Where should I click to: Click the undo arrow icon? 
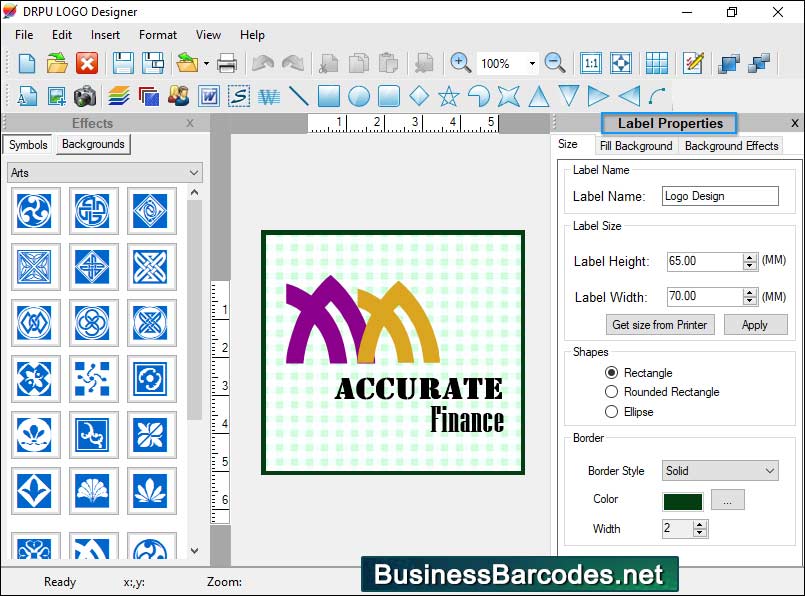[262, 63]
